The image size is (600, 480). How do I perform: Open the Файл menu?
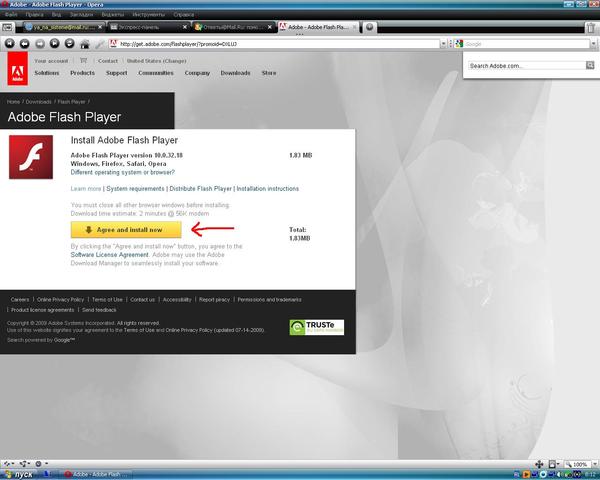click(x=11, y=15)
